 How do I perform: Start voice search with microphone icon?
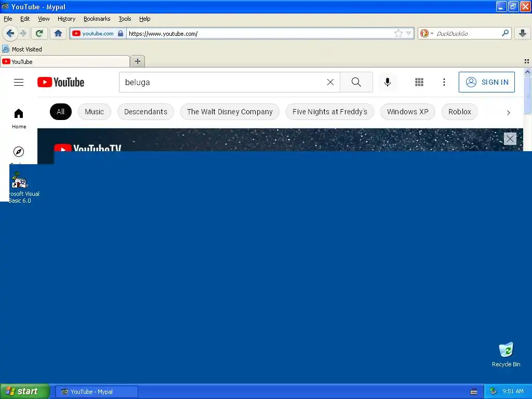coord(388,82)
